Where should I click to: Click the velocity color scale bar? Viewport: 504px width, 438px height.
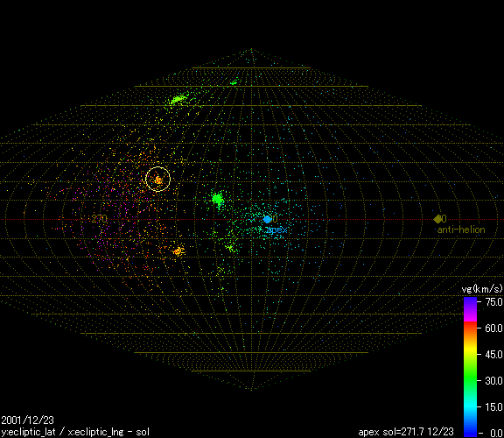(x=470, y=367)
